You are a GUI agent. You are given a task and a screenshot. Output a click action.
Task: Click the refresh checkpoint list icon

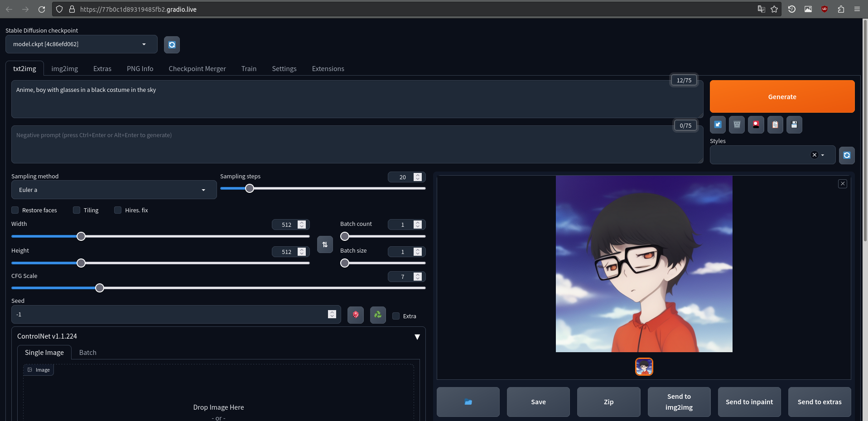click(172, 45)
